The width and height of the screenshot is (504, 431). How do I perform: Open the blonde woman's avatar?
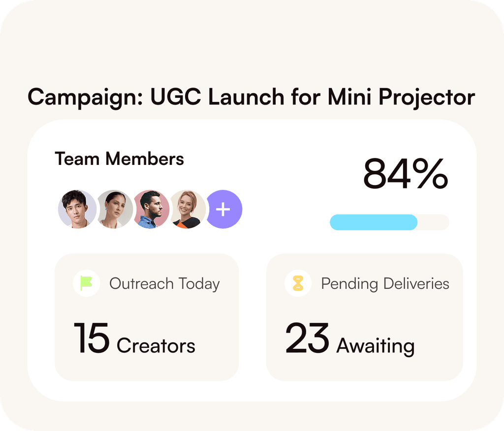click(x=188, y=209)
